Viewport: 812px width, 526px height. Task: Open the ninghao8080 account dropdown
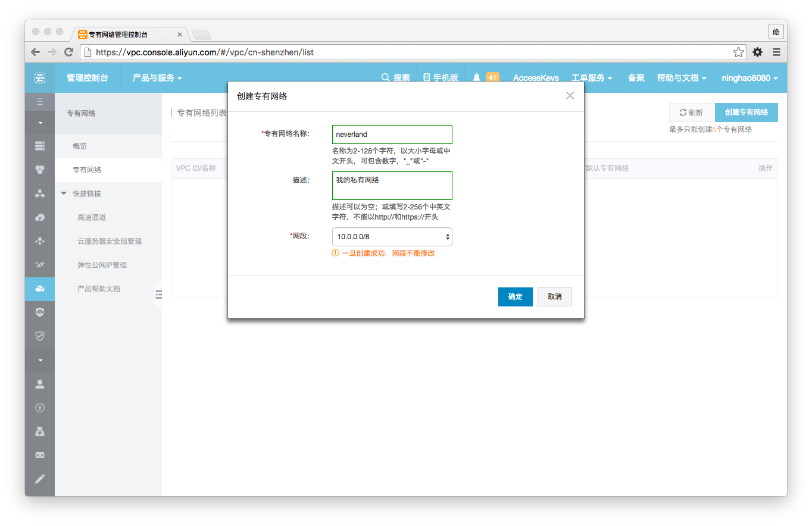click(749, 78)
